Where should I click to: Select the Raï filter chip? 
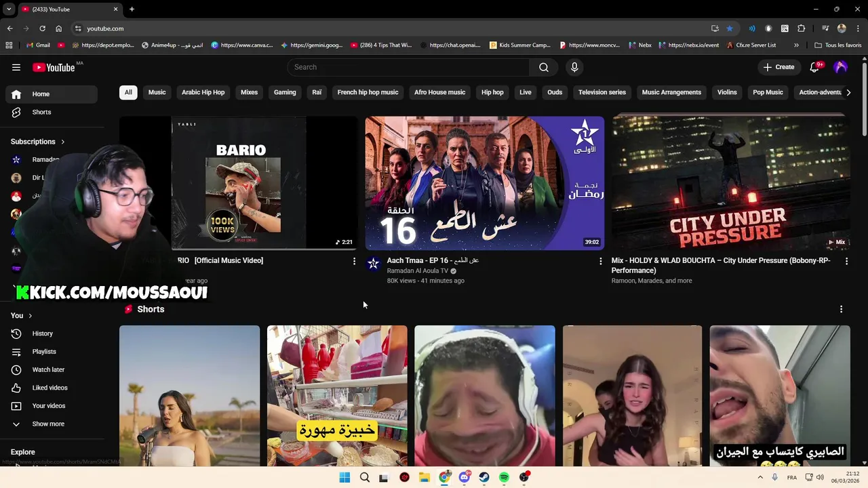317,92
